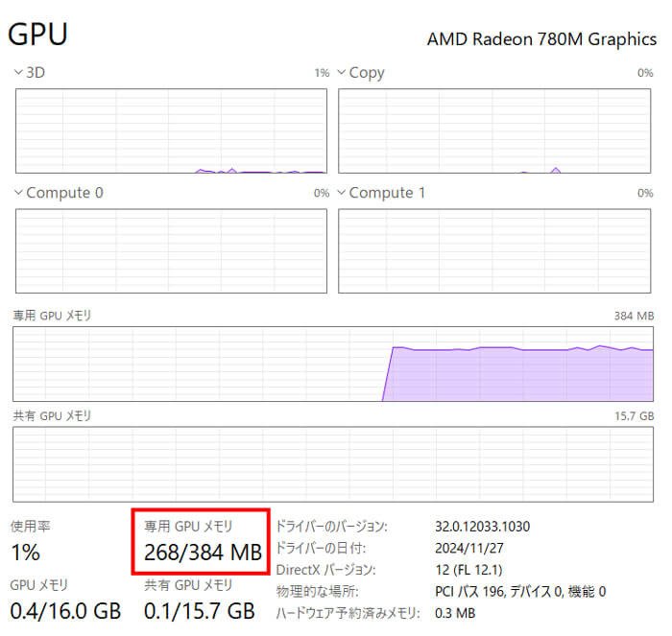
Task: Click the AMD Radeon 780M Graphics name
Action: 540,38
